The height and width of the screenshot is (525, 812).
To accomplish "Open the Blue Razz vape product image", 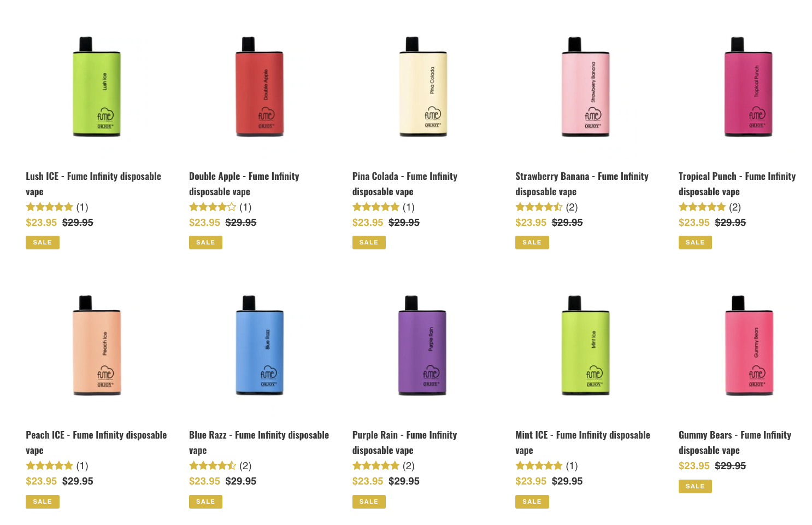I will pyautogui.click(x=260, y=345).
